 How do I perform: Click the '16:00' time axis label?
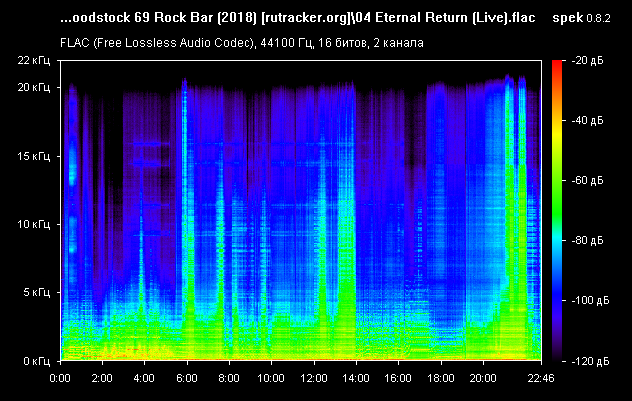tap(398, 378)
